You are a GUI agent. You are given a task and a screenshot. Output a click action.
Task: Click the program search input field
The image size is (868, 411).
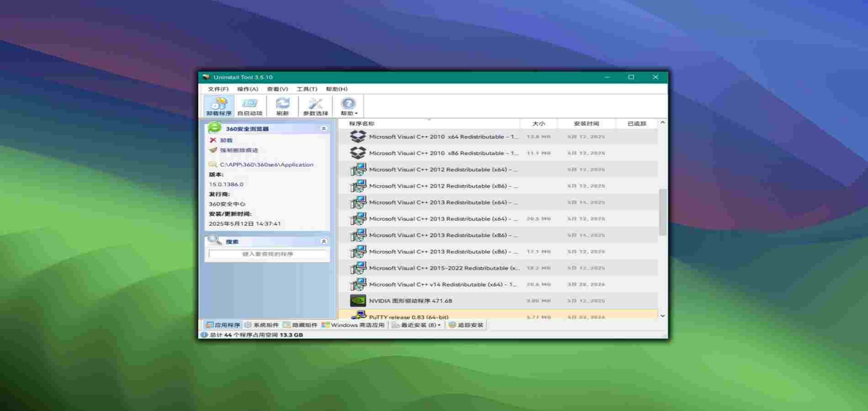click(x=267, y=254)
